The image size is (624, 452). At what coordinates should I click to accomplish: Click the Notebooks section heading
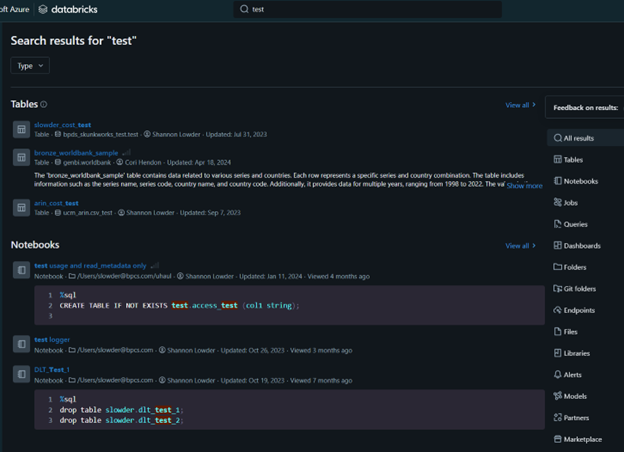[35, 245]
